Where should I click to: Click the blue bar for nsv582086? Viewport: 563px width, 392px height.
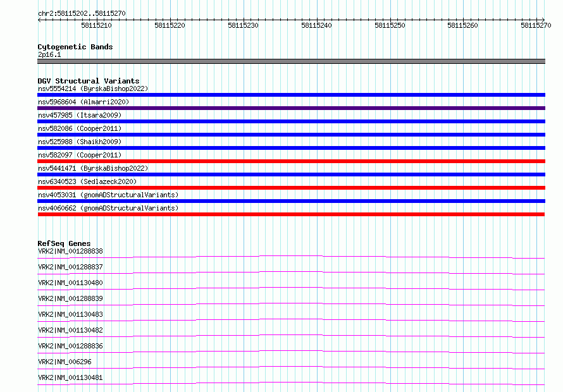coord(291,135)
